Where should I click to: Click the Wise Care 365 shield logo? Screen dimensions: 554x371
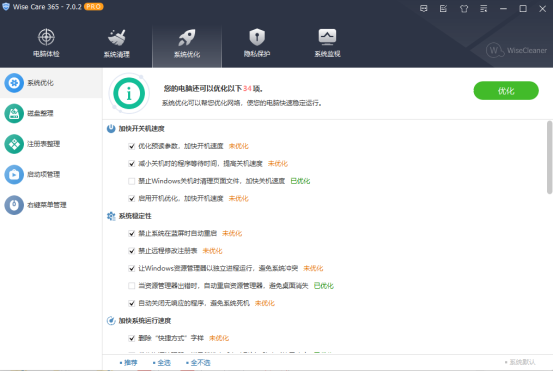[x=6, y=7]
